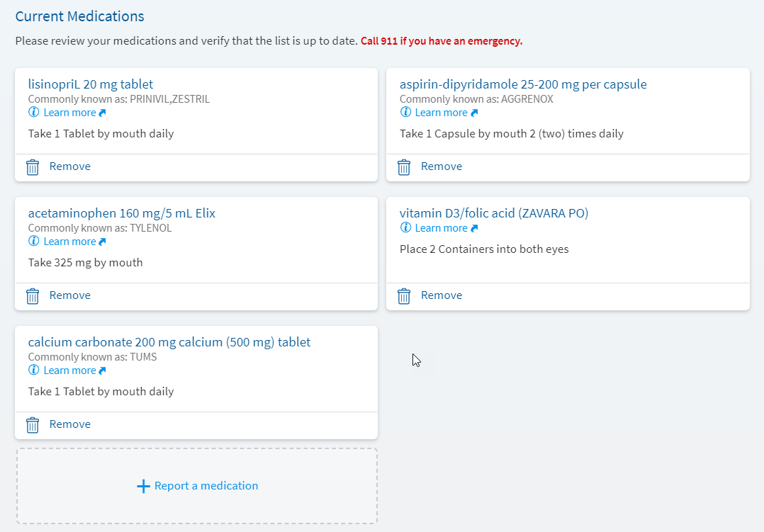Click the info icon in the acetaminophen card
This screenshot has width=764, height=532.
[33, 241]
